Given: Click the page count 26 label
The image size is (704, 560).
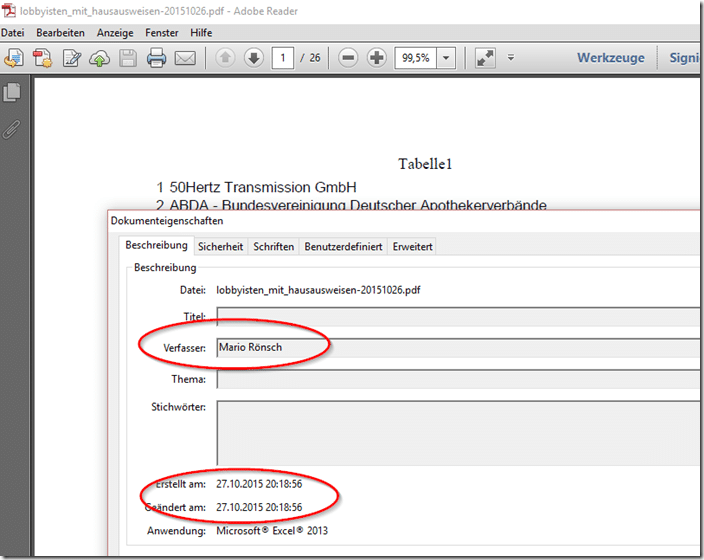Looking at the screenshot, I should tap(315, 58).
